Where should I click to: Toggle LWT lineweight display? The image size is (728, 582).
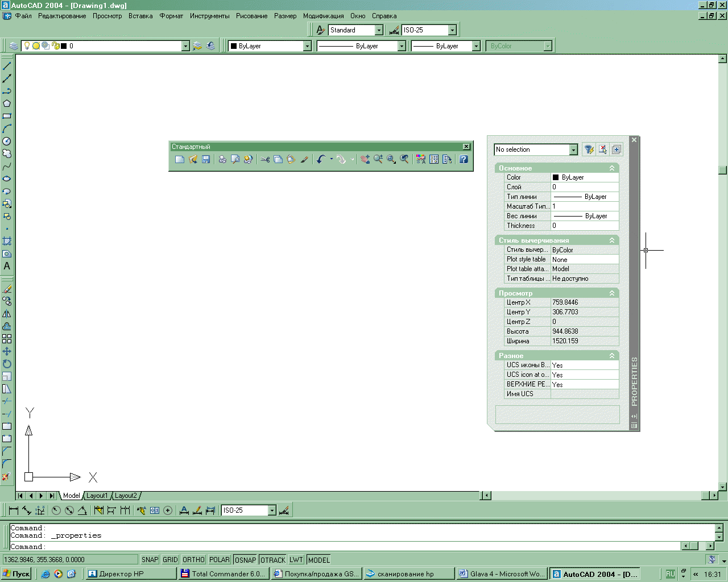[x=296, y=560]
